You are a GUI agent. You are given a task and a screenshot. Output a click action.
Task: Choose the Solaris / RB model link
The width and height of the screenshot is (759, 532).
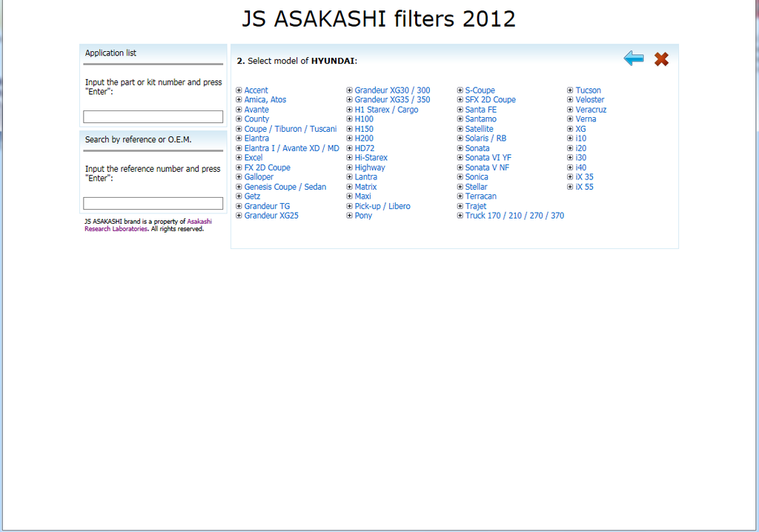coord(486,139)
